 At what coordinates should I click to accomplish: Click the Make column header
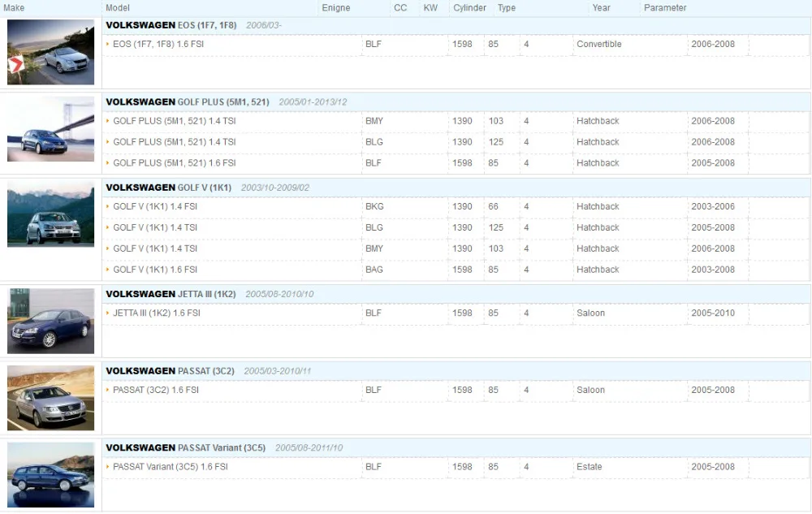(x=14, y=8)
